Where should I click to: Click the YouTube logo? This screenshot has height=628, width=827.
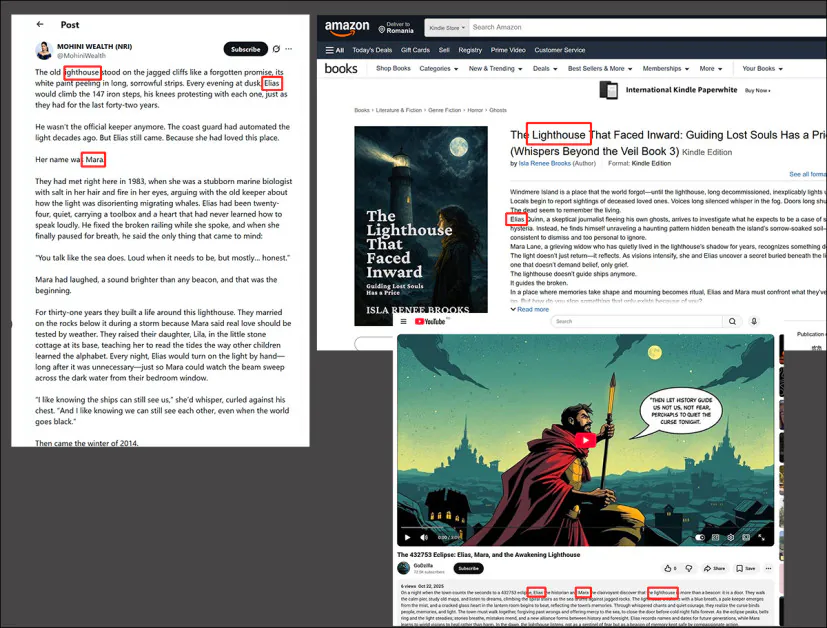(430, 321)
